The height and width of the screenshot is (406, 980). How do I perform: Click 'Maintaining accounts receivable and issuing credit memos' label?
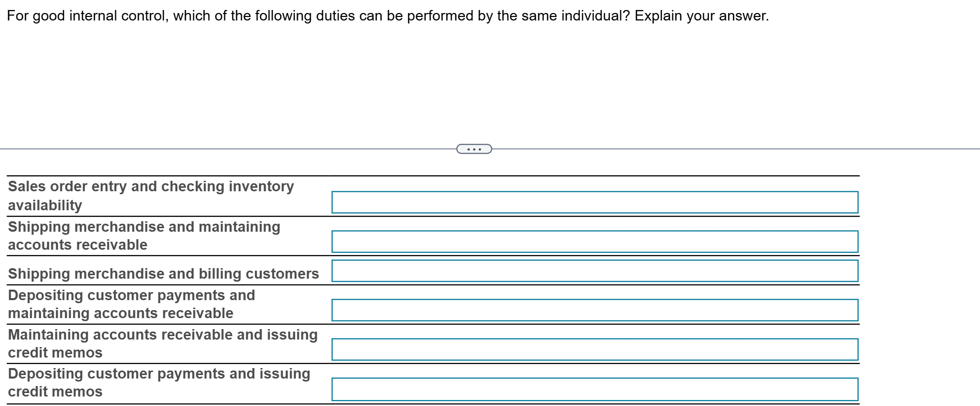pos(162,344)
